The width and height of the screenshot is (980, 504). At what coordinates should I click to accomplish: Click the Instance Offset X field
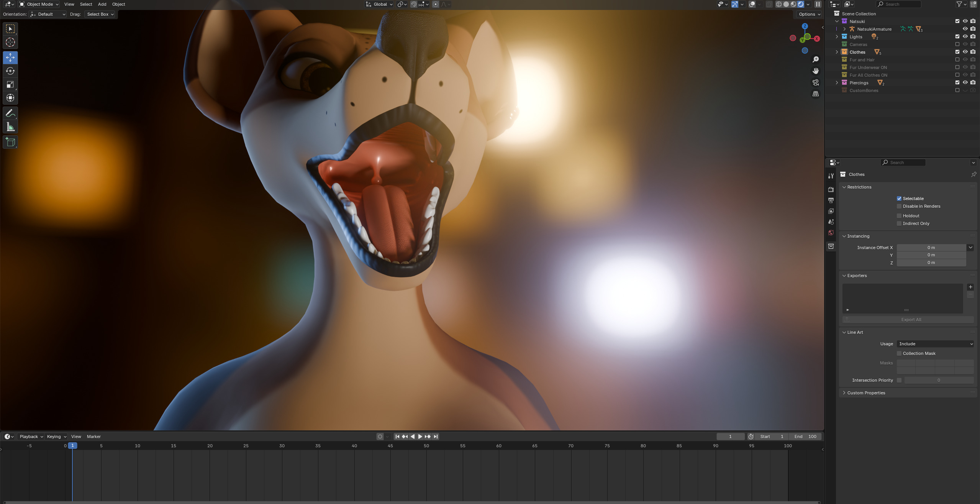coord(931,248)
